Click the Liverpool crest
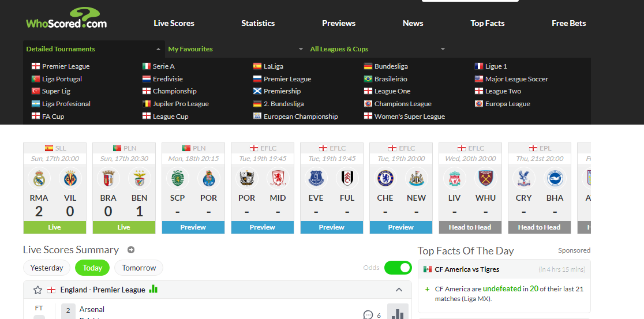 point(454,179)
